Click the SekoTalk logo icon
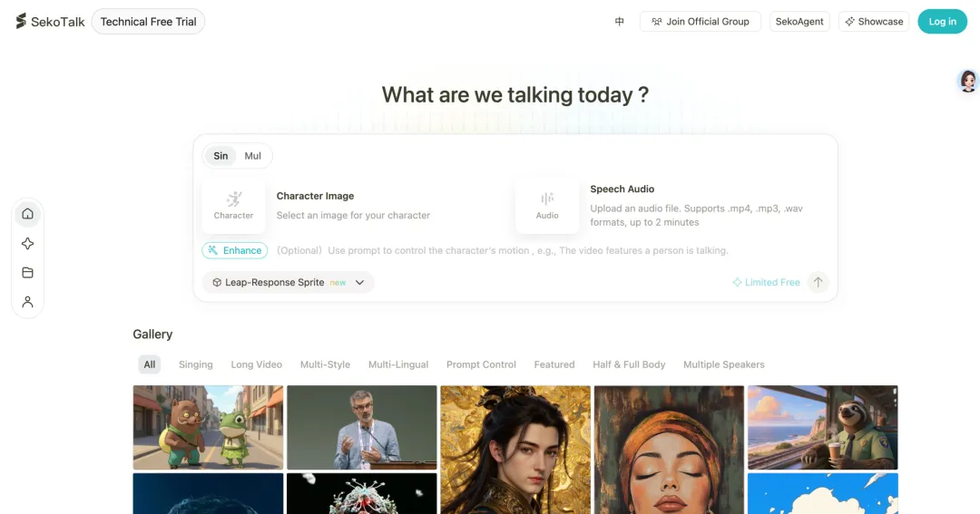 coord(21,21)
